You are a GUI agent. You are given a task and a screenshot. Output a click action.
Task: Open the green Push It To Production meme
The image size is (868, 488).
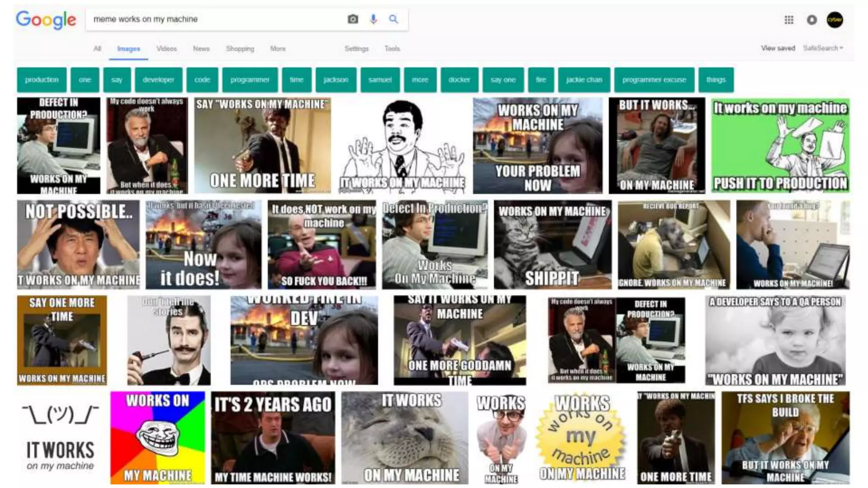780,145
